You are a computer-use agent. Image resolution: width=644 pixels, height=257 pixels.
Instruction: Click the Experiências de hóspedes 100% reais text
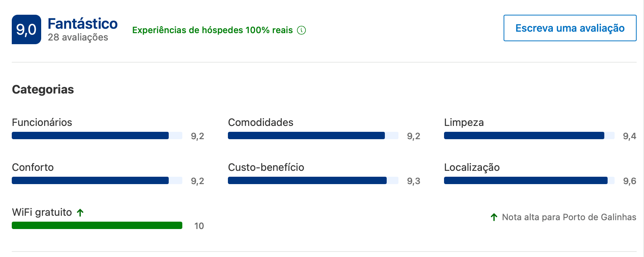[212, 30]
